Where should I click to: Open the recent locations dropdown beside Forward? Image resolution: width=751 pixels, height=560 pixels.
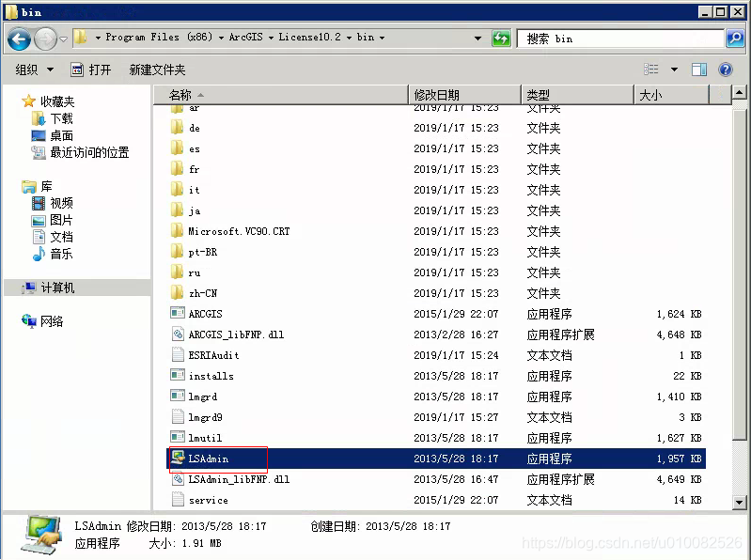pos(63,39)
